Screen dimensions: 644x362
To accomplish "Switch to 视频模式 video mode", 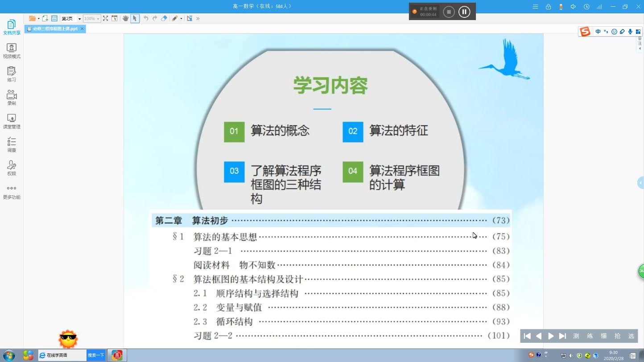I will [11, 50].
